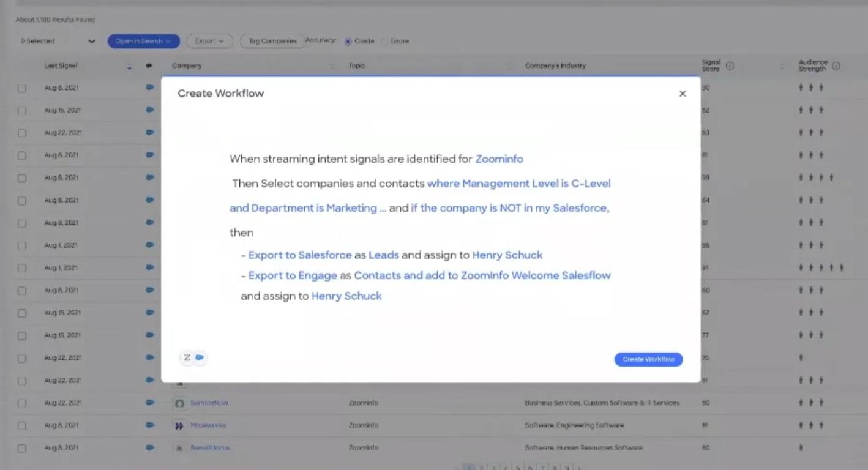Click the Last Signal column header

(61, 65)
